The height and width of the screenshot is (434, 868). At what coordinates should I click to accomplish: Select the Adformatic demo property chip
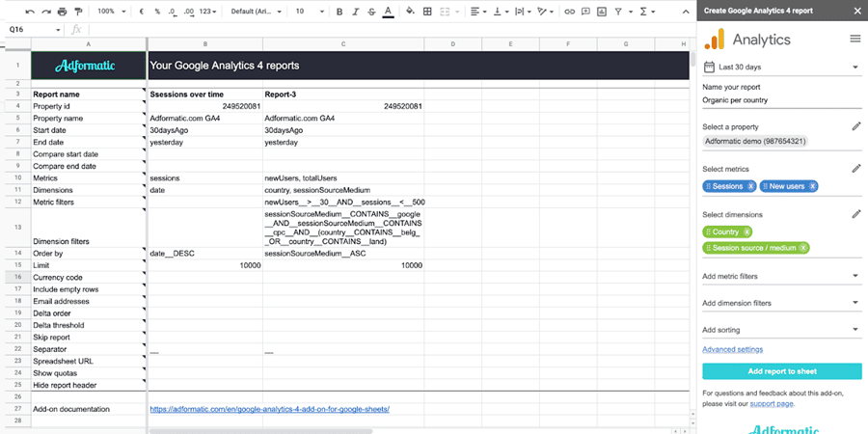pyautogui.click(x=755, y=141)
